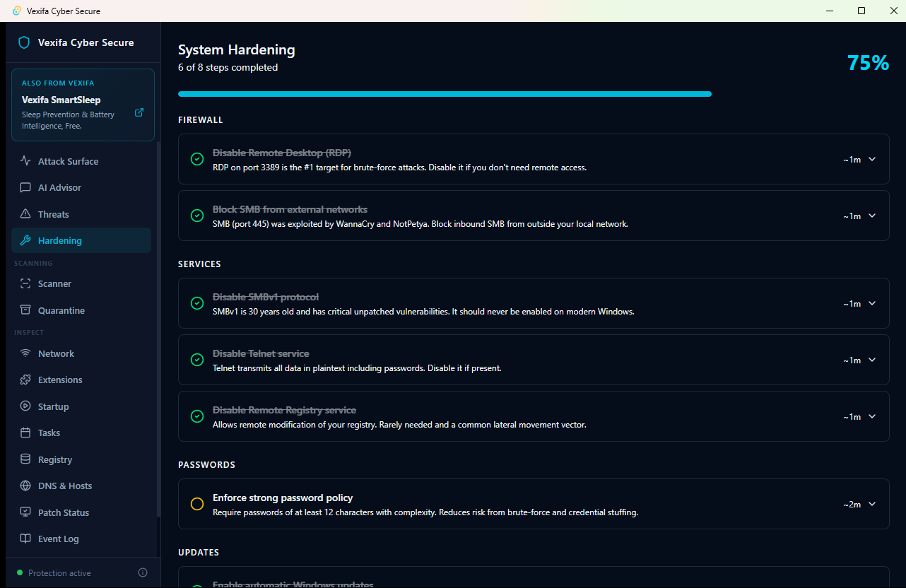Click the '6 of 8 steps completed' text

coord(228,68)
